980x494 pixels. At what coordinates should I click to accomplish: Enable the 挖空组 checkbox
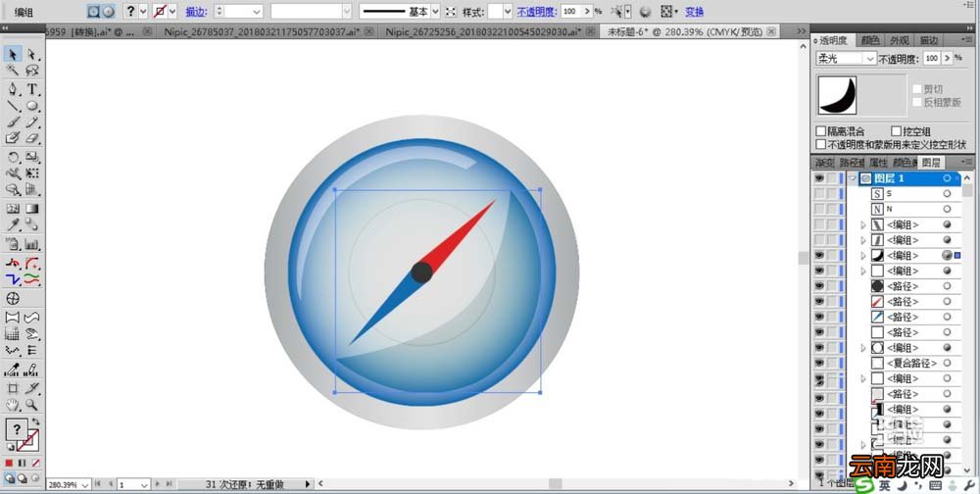(896, 131)
